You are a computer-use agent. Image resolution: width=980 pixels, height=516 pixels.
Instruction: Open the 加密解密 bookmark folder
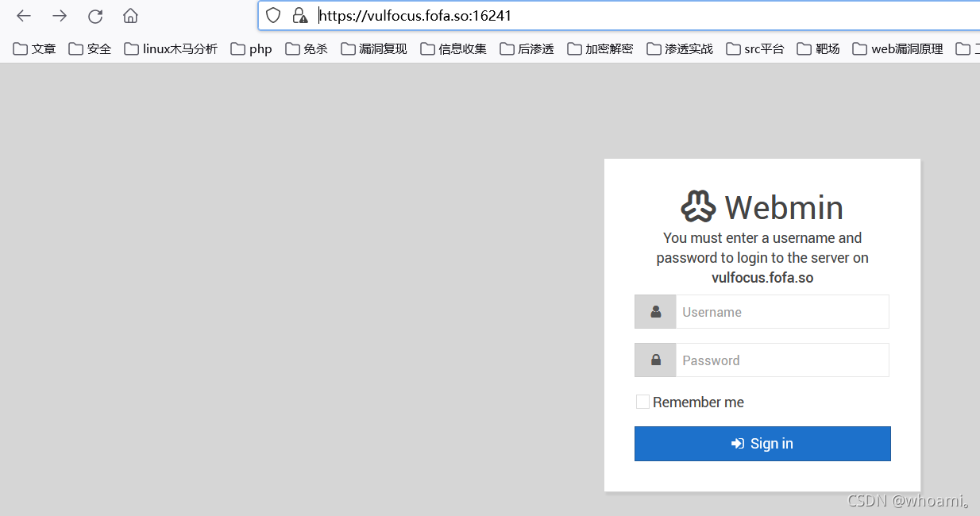coord(600,49)
